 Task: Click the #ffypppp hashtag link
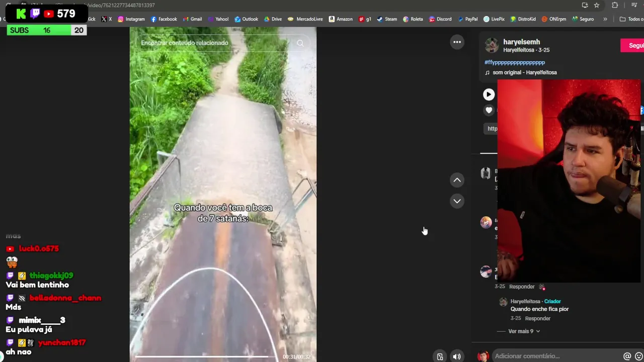[x=514, y=62]
